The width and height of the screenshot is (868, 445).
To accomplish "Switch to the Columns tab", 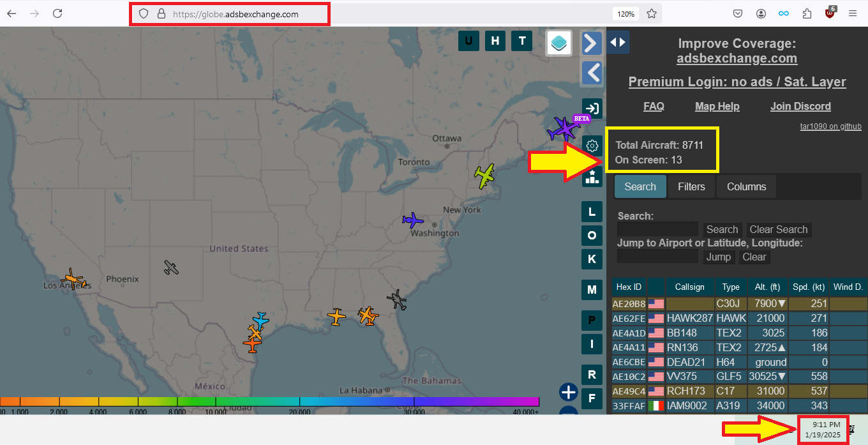I will tap(746, 186).
